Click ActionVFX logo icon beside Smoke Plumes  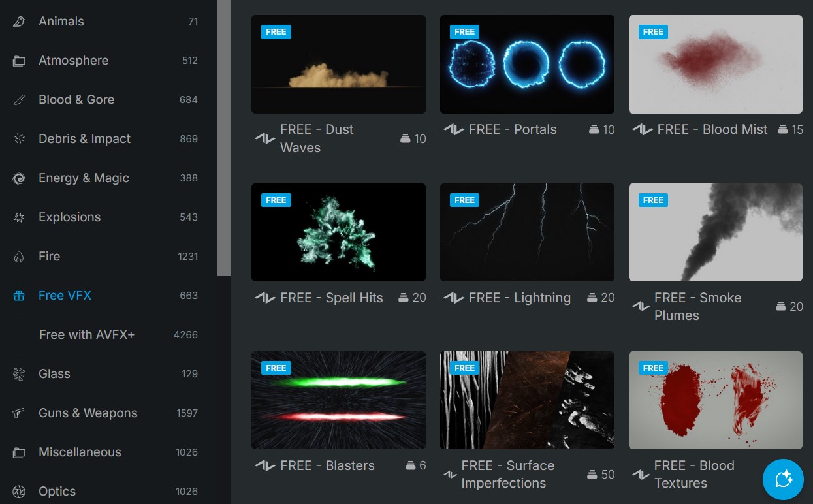pos(641,306)
